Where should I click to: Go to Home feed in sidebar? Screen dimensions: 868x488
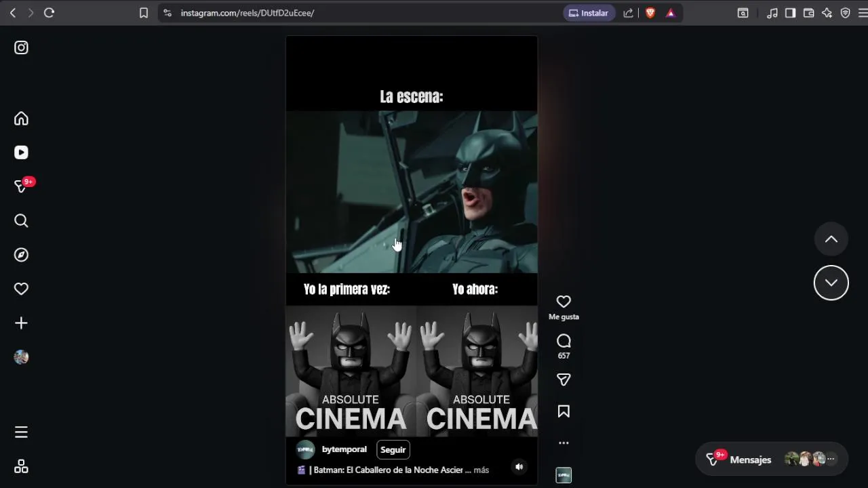coord(21,119)
